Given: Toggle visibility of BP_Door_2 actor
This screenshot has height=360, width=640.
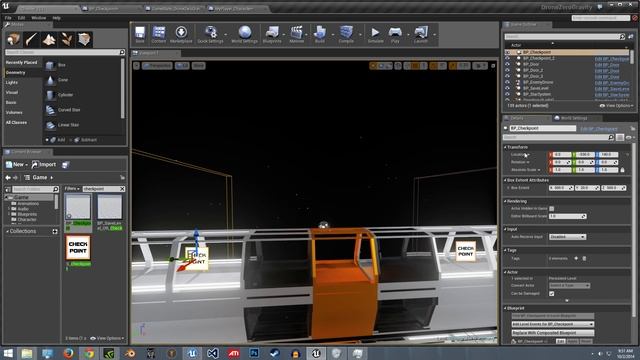Looking at the screenshot, I should [x=507, y=70].
